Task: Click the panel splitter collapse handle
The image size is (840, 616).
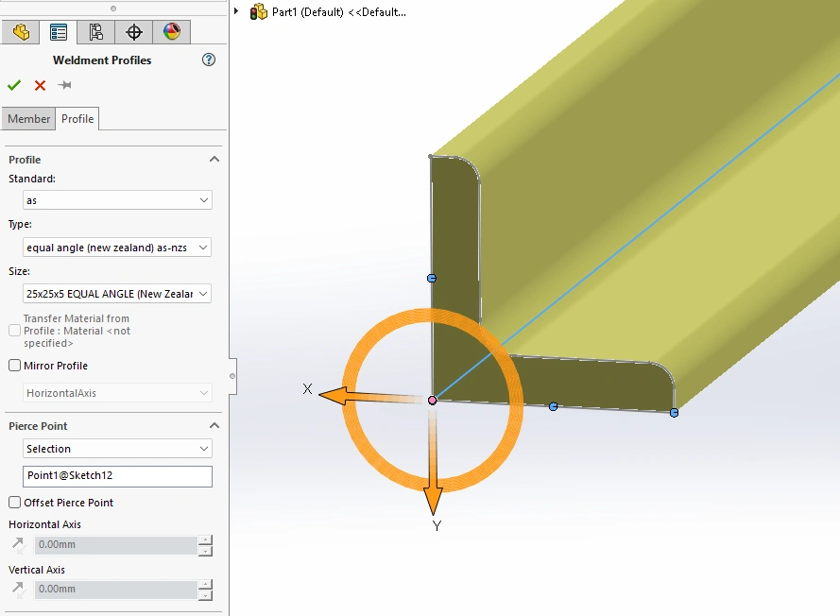Action: 232,376
